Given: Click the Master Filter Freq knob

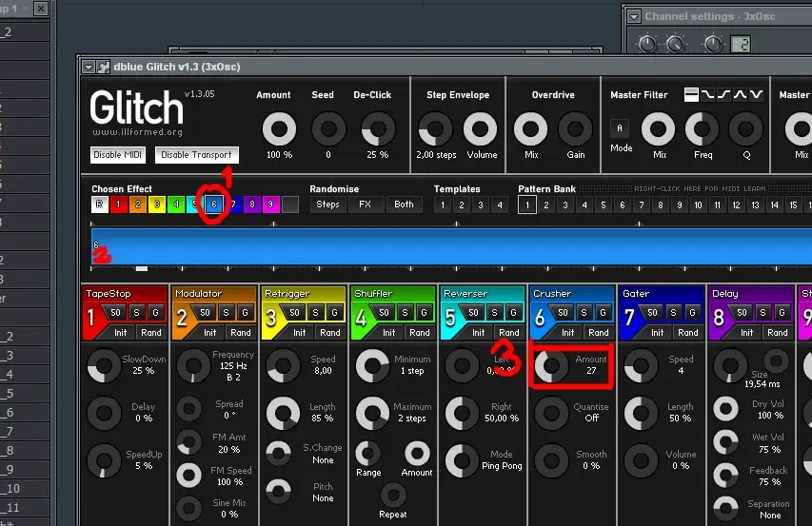Looking at the screenshot, I should tap(702, 128).
